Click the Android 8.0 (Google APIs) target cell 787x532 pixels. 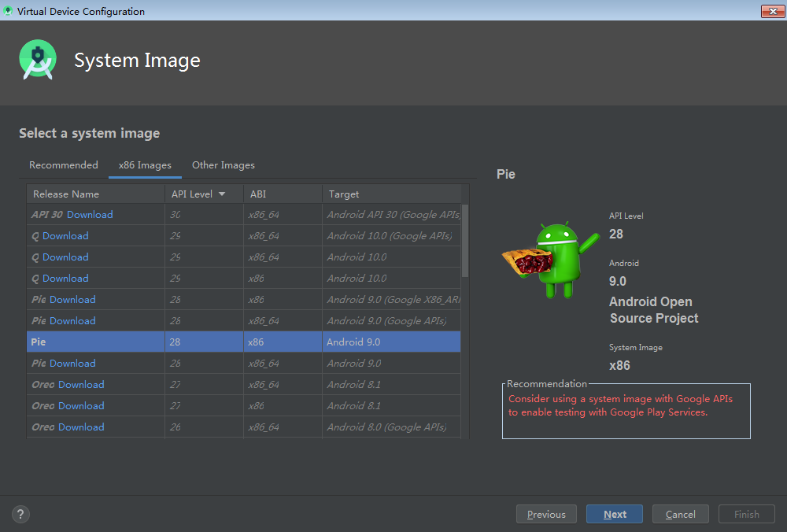[391, 427]
